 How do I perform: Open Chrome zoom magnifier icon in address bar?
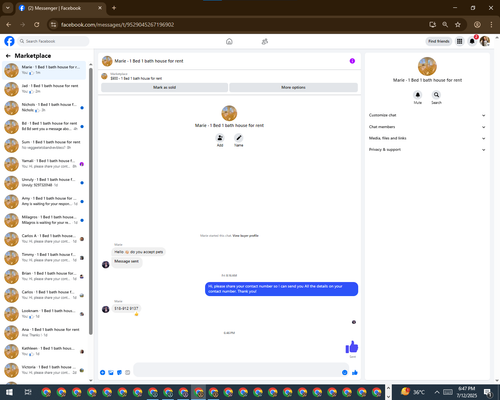point(445,25)
